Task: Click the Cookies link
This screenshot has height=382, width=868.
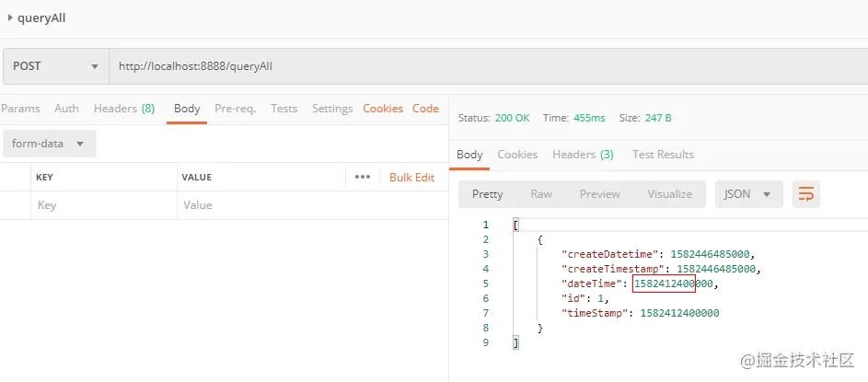Action: pos(383,109)
